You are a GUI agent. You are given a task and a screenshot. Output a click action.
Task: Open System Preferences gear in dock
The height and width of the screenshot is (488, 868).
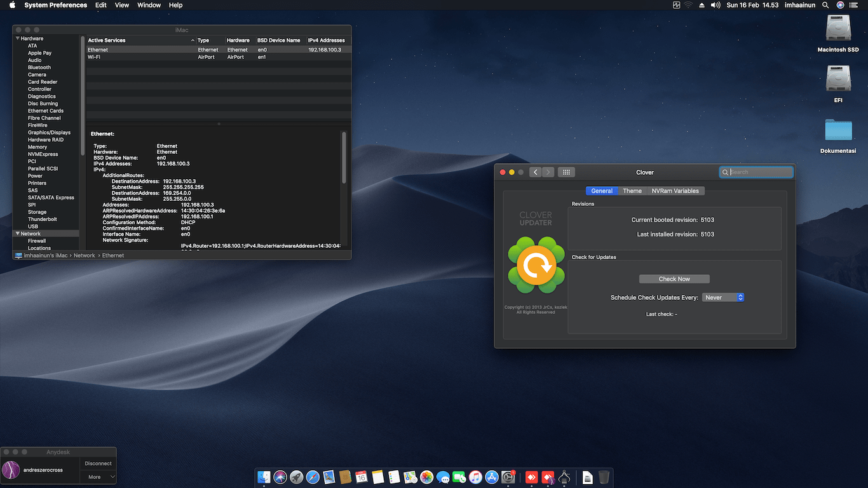coord(508,477)
